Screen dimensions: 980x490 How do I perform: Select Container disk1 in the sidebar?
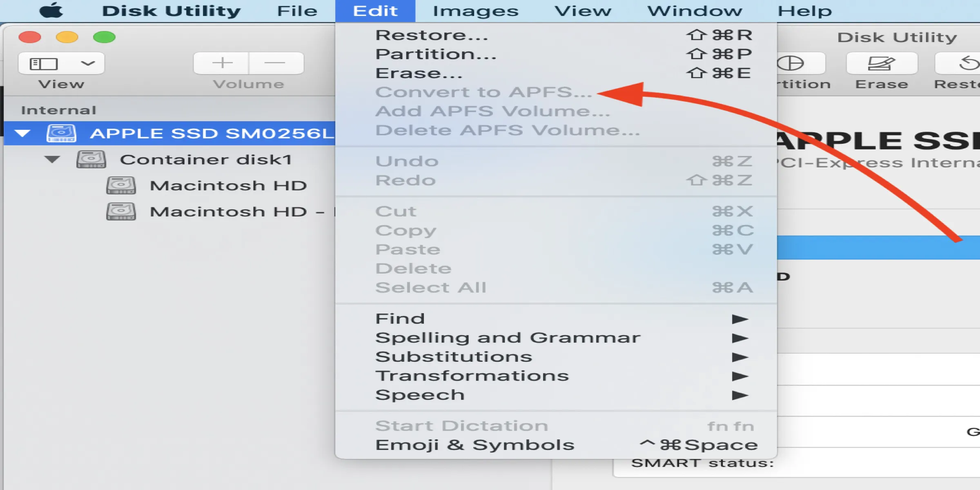point(207,159)
